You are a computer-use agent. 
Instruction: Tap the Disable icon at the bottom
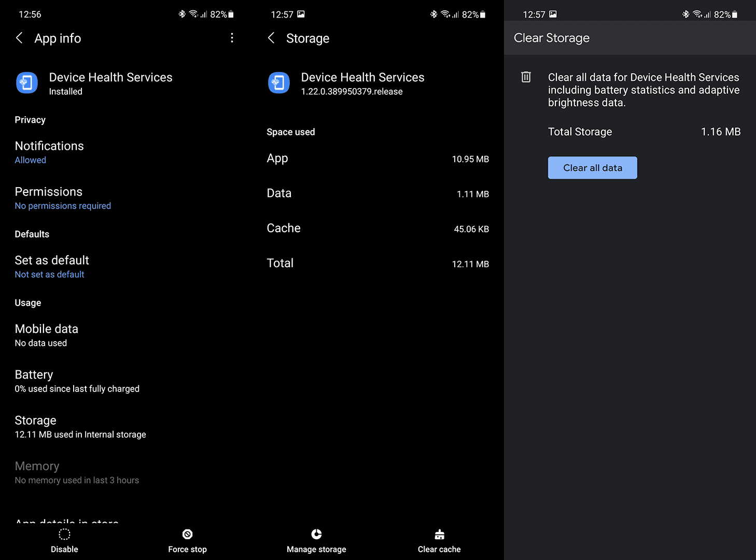(x=64, y=534)
